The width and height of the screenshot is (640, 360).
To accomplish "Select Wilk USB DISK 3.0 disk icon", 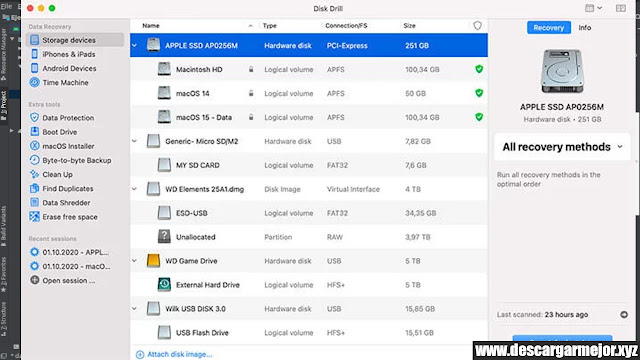I will [x=153, y=308].
